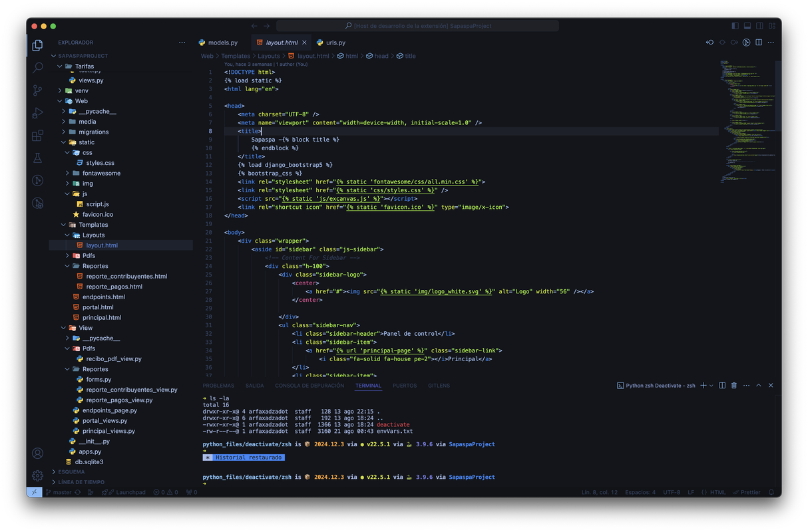
Task: Open the PROBLEMAS panel tab
Action: click(218, 386)
